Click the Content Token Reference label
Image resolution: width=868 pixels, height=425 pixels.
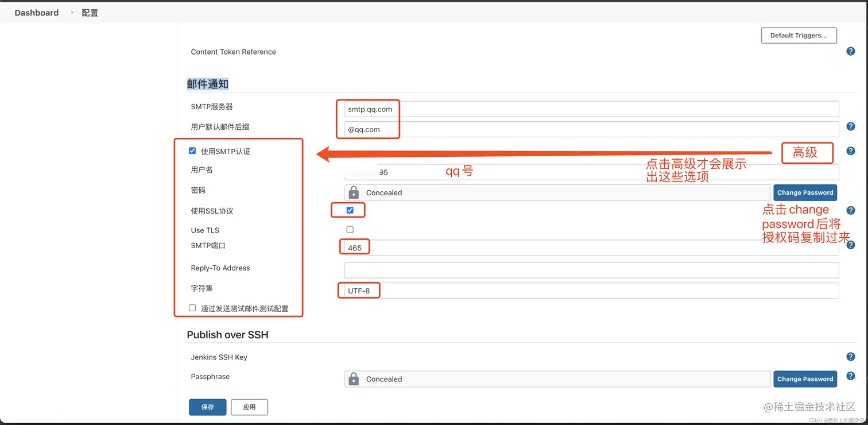(x=233, y=52)
